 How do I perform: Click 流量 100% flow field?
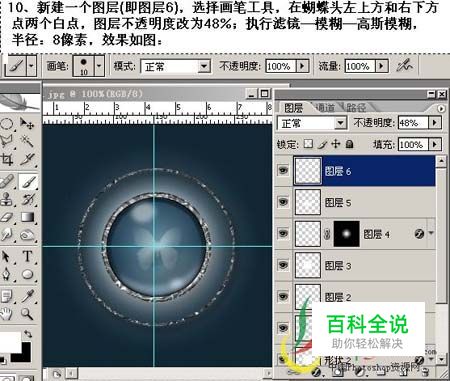pyautogui.click(x=360, y=66)
